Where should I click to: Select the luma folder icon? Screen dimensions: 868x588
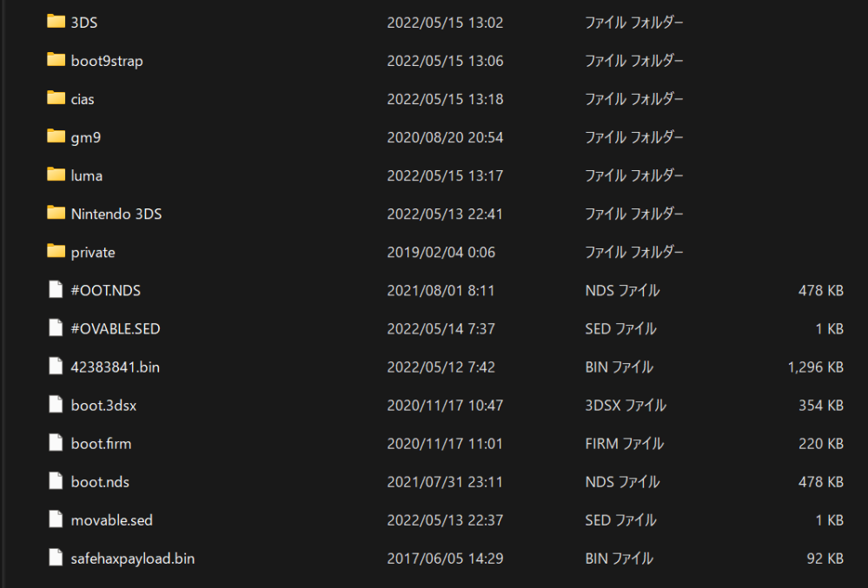[x=56, y=175]
